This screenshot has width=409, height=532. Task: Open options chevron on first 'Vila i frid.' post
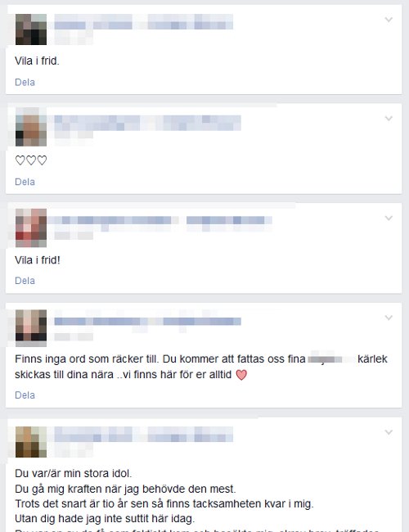[x=389, y=20]
